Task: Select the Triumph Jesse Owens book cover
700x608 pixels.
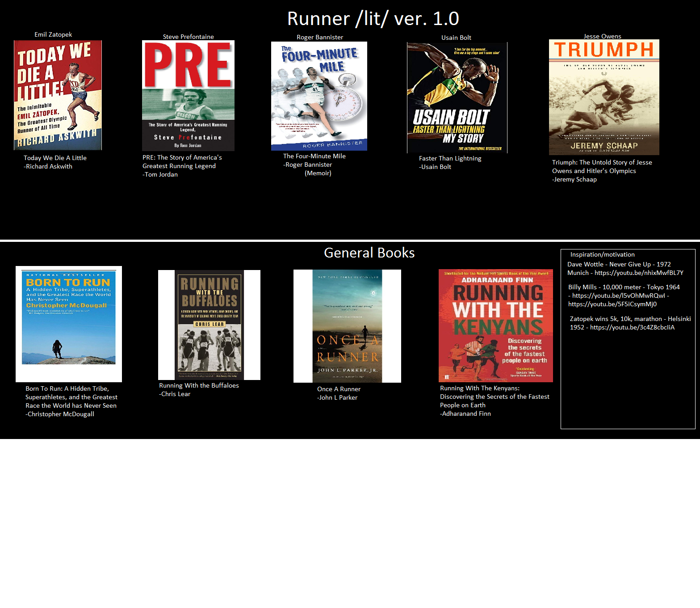Action: (x=604, y=97)
